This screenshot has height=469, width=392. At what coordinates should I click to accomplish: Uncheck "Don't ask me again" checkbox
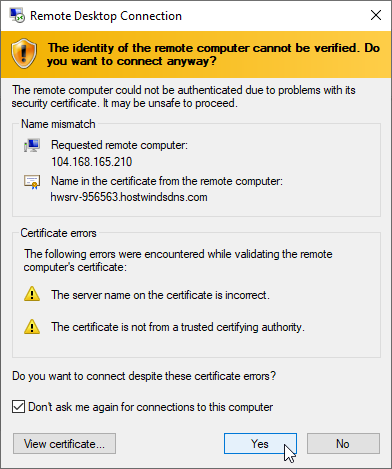tap(18, 407)
